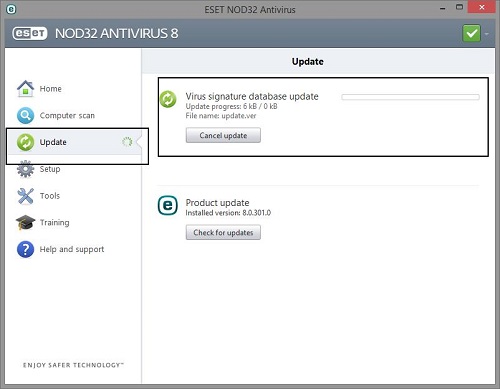Click the ESET product update 'e' icon

pos(168,205)
